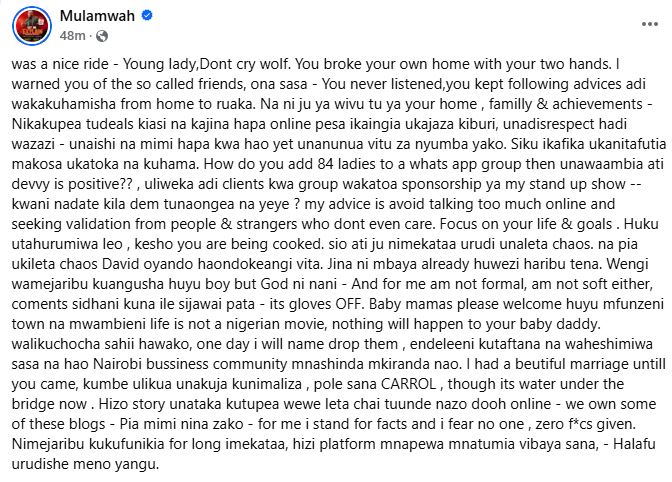Open the 48m post timestamp
Screen dimensions: 672x482
point(72,36)
